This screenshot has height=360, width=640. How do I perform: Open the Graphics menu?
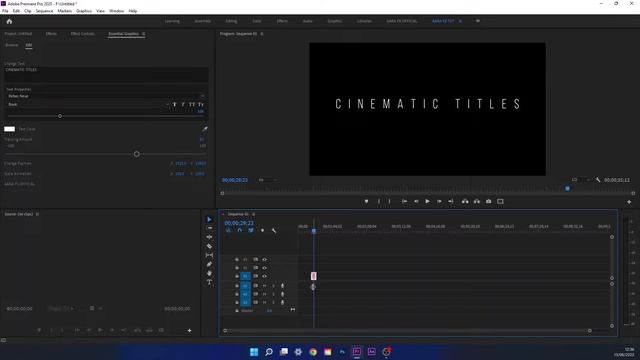click(84, 11)
